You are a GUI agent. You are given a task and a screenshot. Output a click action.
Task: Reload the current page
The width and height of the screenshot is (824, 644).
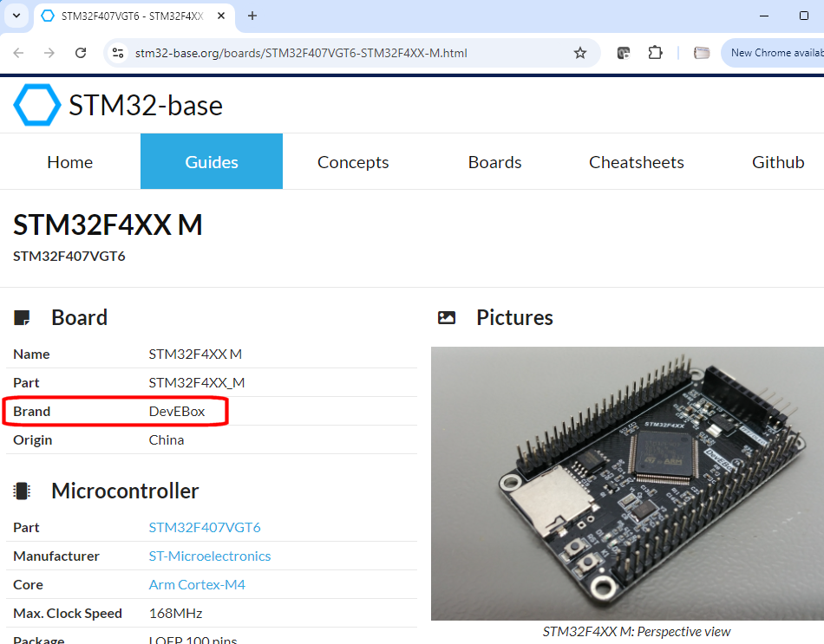81,53
